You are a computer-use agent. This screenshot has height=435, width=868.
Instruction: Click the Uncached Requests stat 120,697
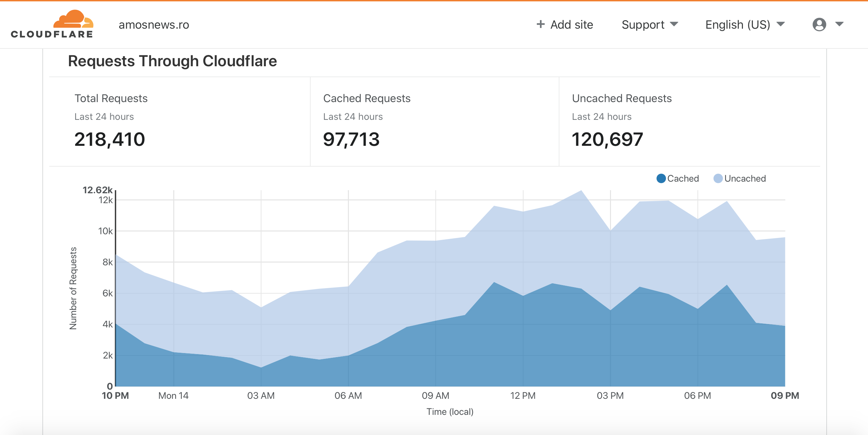coord(607,139)
